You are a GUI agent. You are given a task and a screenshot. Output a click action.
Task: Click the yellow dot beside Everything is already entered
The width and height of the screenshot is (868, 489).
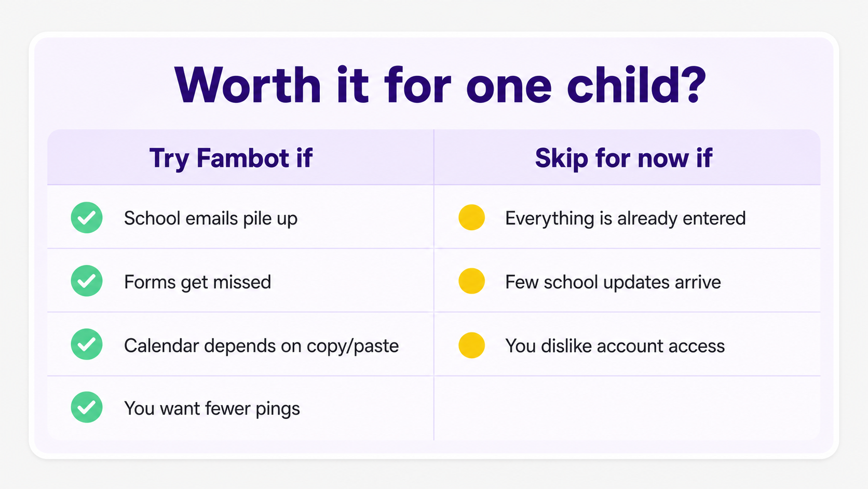pyautogui.click(x=472, y=217)
